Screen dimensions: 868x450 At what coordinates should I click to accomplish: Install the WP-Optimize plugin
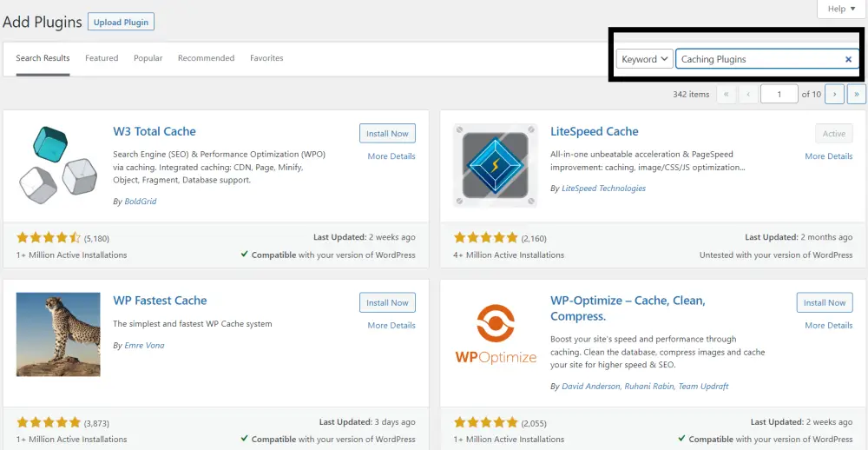[x=825, y=302]
